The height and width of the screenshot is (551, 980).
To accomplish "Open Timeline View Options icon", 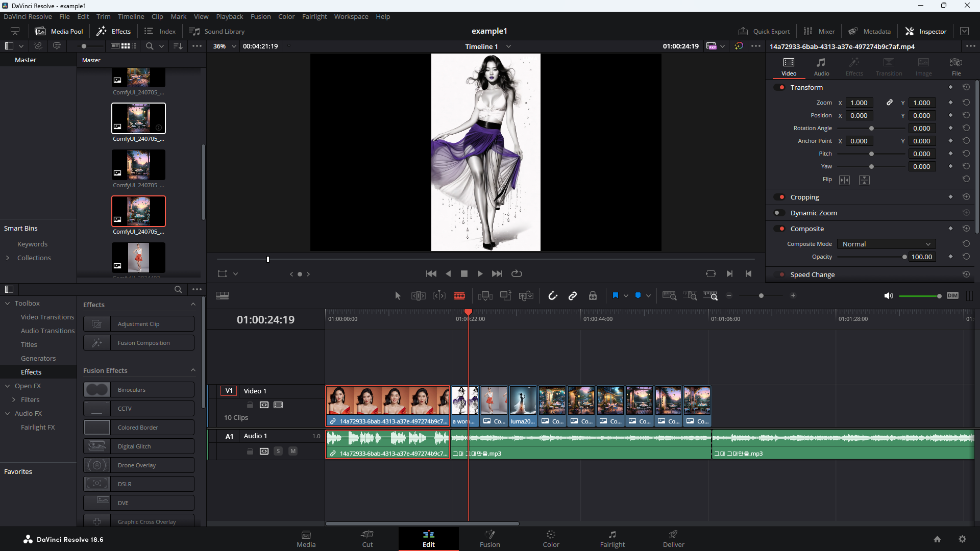I will [222, 296].
